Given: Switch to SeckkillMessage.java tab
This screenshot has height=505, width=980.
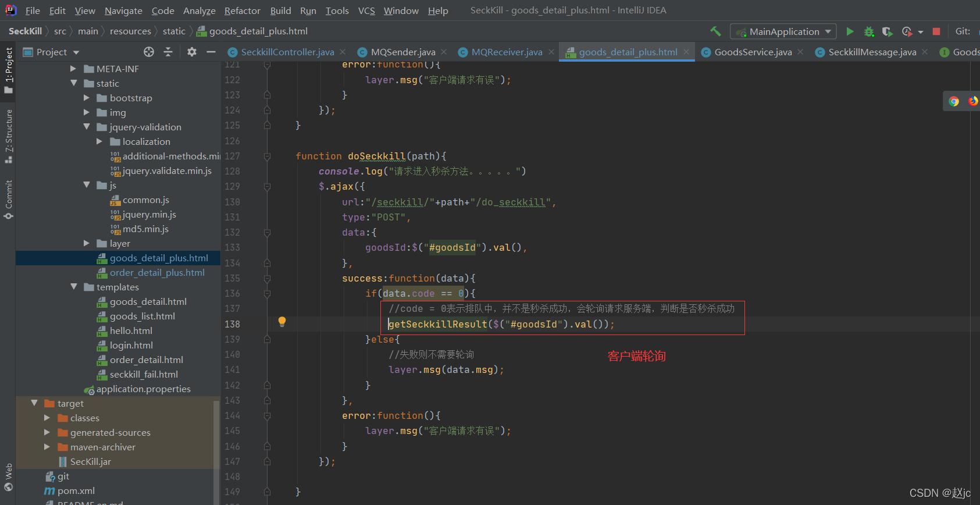Looking at the screenshot, I should point(872,52).
